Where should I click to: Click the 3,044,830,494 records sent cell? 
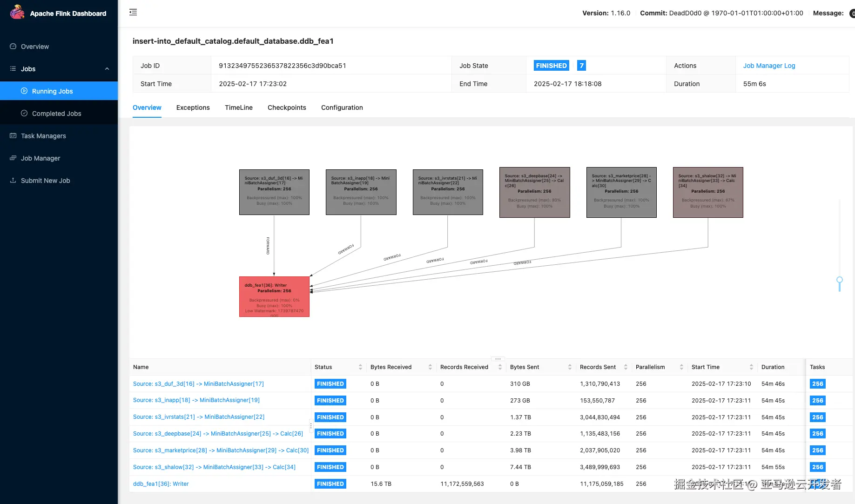point(600,417)
